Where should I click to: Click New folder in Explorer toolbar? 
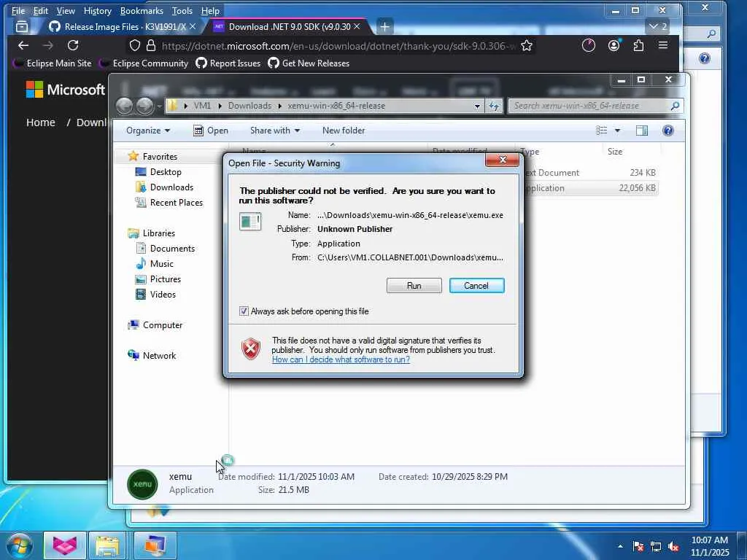[344, 131]
